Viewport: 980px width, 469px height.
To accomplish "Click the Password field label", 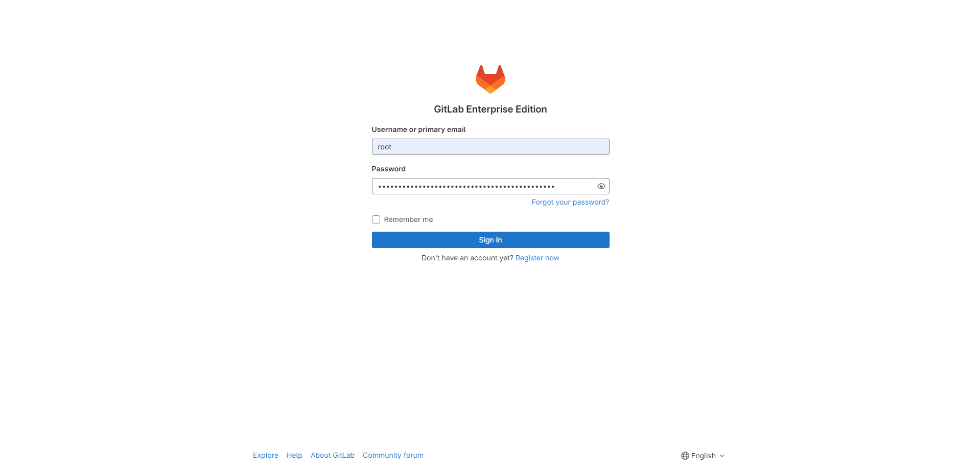I will (388, 169).
